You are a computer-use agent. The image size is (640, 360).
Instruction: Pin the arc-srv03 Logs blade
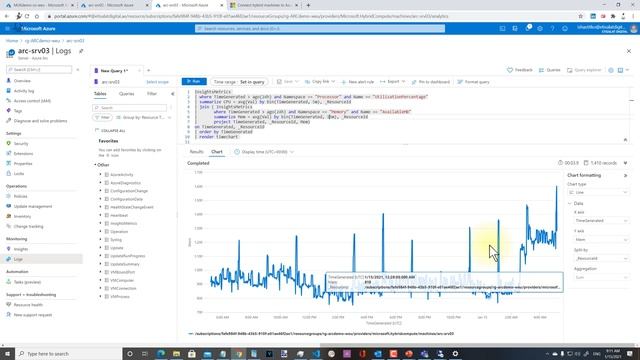click(x=81, y=51)
